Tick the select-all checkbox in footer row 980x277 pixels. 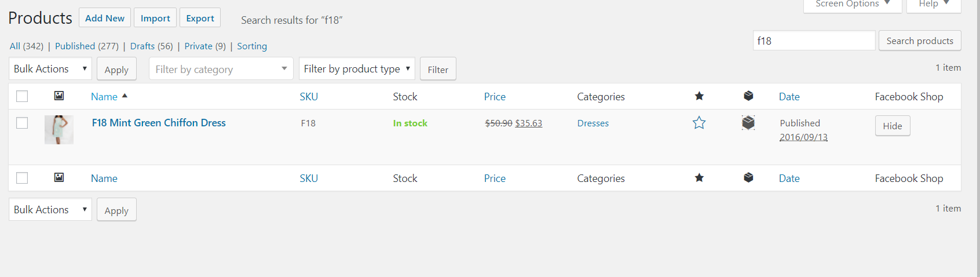[x=22, y=178]
